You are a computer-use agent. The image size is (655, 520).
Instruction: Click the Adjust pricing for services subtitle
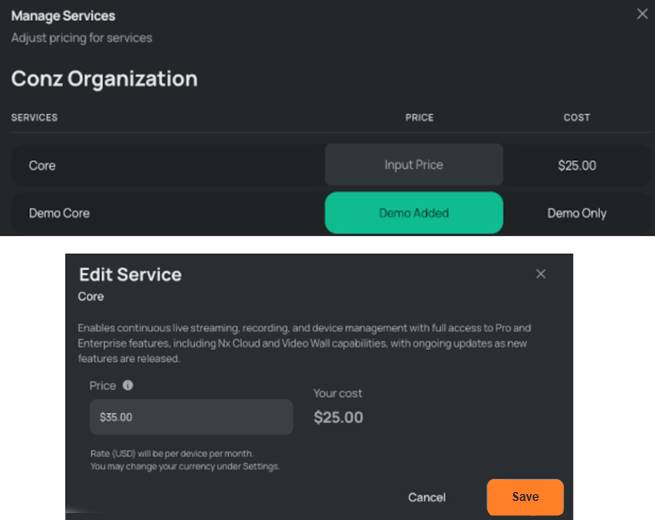[x=81, y=38]
